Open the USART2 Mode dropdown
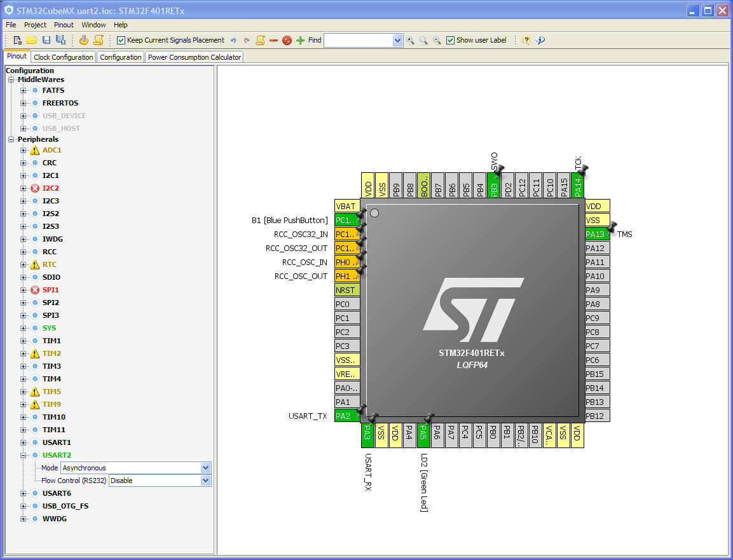The height and width of the screenshot is (560, 733). click(x=136, y=468)
